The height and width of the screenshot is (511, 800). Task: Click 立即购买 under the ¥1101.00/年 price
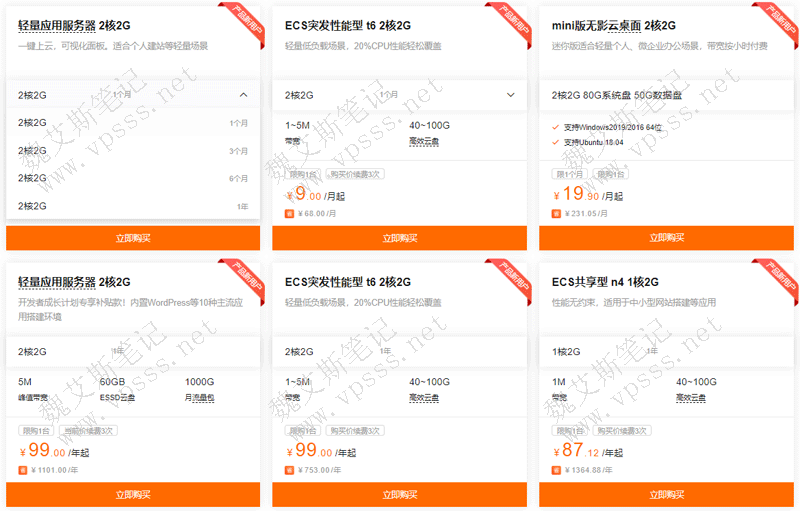pyautogui.click(x=133, y=495)
